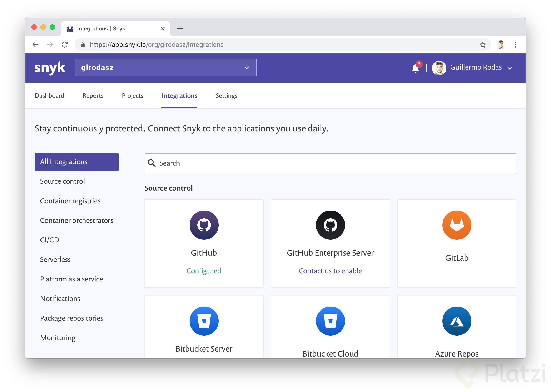Image resolution: width=551 pixels, height=392 pixels.
Task: Open the glrodasz organization dropdown
Action: [166, 68]
